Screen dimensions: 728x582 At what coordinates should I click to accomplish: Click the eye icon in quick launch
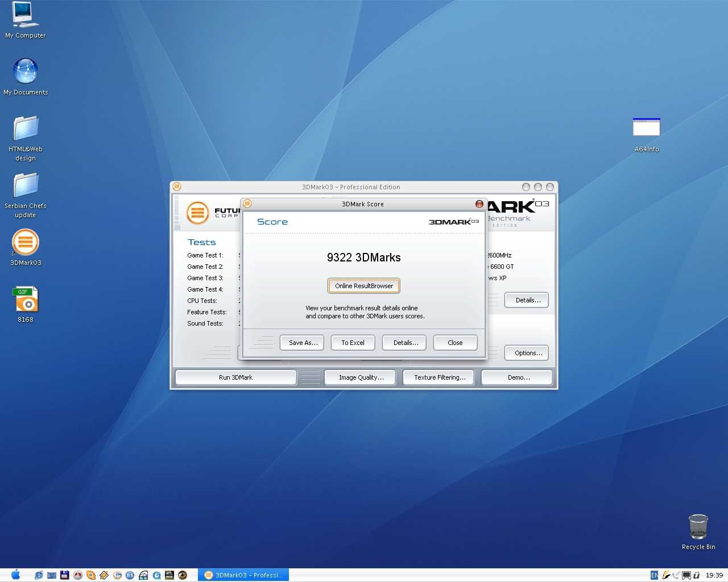coord(183,575)
